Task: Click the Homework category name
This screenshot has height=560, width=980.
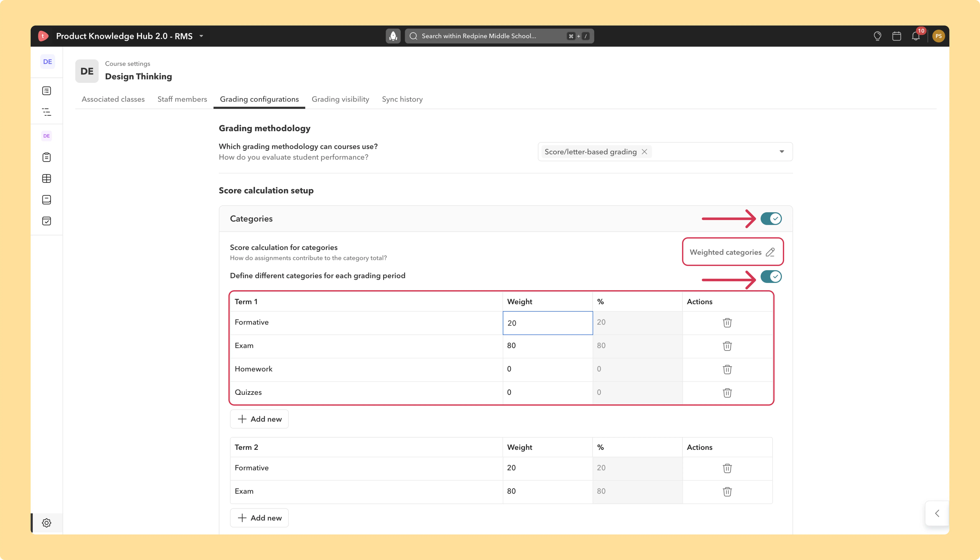Action: coord(253,369)
